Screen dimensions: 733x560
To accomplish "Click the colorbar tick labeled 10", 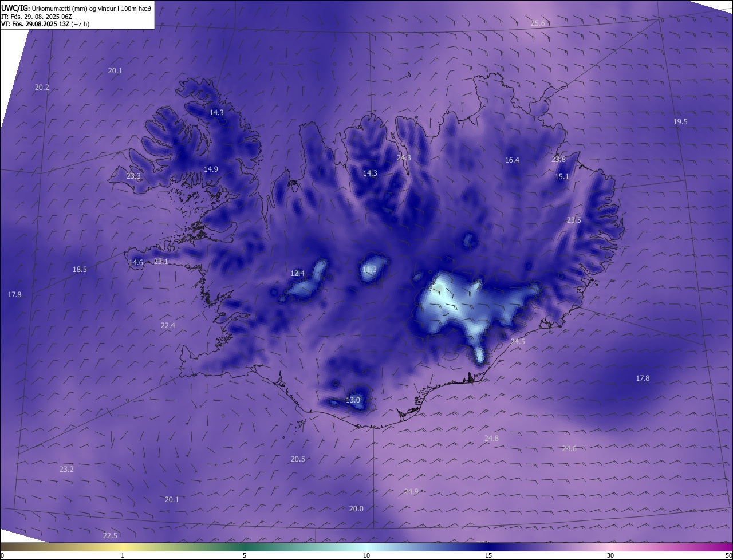I will tap(366, 555).
